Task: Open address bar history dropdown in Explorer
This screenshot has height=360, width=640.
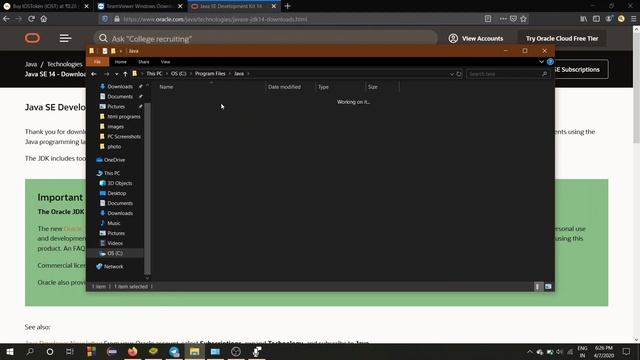Action: pyautogui.click(x=452, y=74)
